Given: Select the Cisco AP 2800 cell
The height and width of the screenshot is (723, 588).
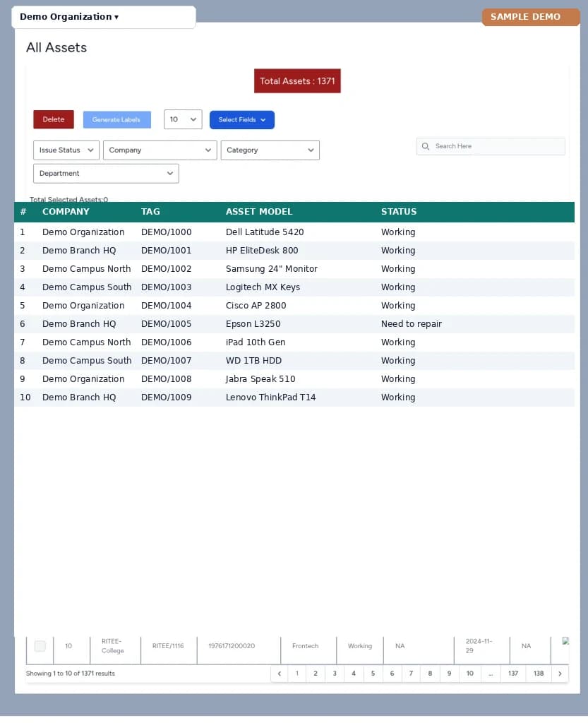Looking at the screenshot, I should coord(256,306).
